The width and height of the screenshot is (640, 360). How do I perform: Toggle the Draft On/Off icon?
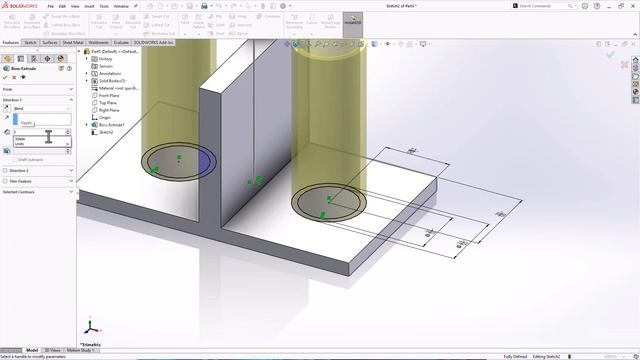(x=7, y=151)
